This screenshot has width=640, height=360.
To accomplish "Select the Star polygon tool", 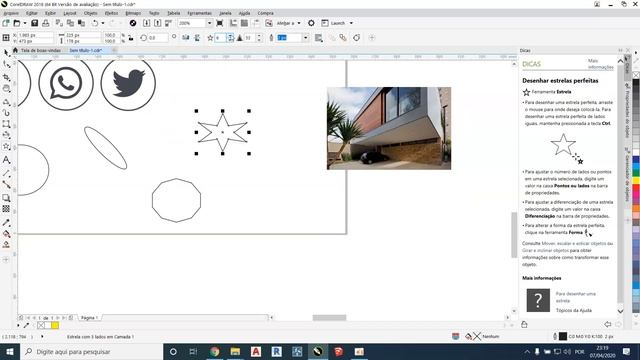I will tap(7, 147).
